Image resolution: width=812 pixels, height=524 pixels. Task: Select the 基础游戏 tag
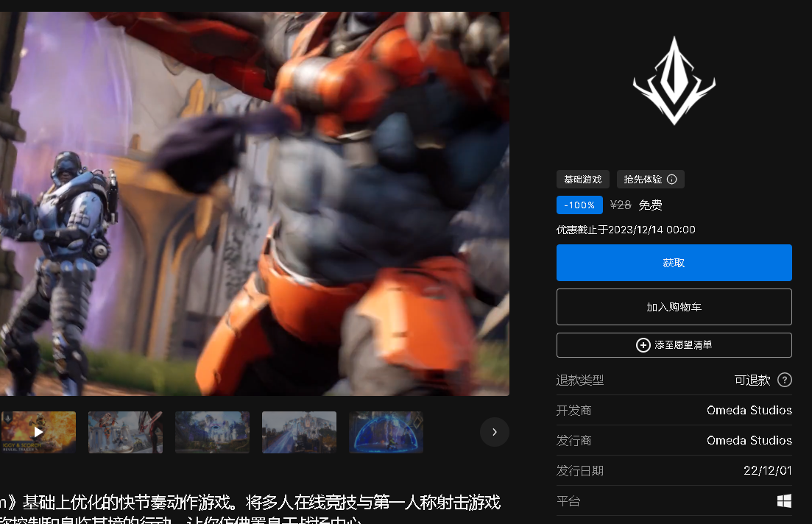[582, 179]
